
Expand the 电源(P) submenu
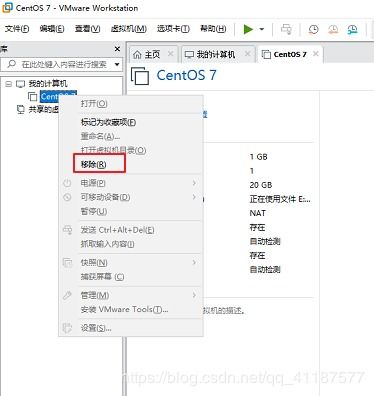pyautogui.click(x=131, y=183)
